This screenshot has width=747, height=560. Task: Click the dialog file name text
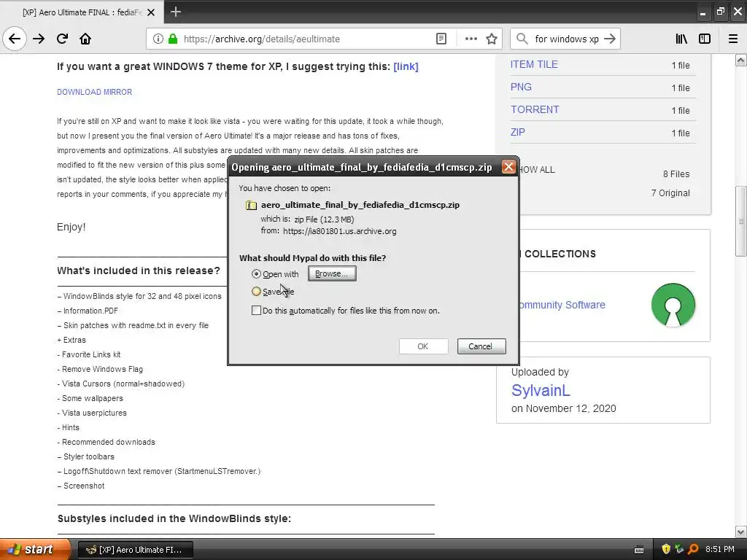(360, 205)
